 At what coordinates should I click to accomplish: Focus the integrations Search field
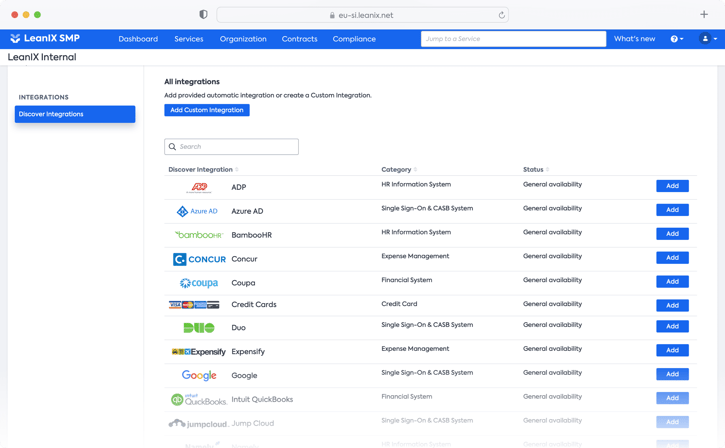pyautogui.click(x=231, y=147)
